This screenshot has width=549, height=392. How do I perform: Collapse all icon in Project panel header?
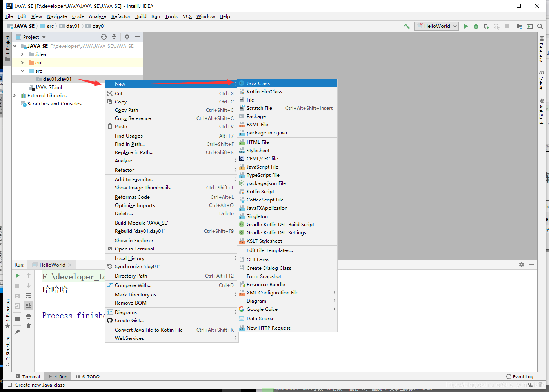click(114, 37)
